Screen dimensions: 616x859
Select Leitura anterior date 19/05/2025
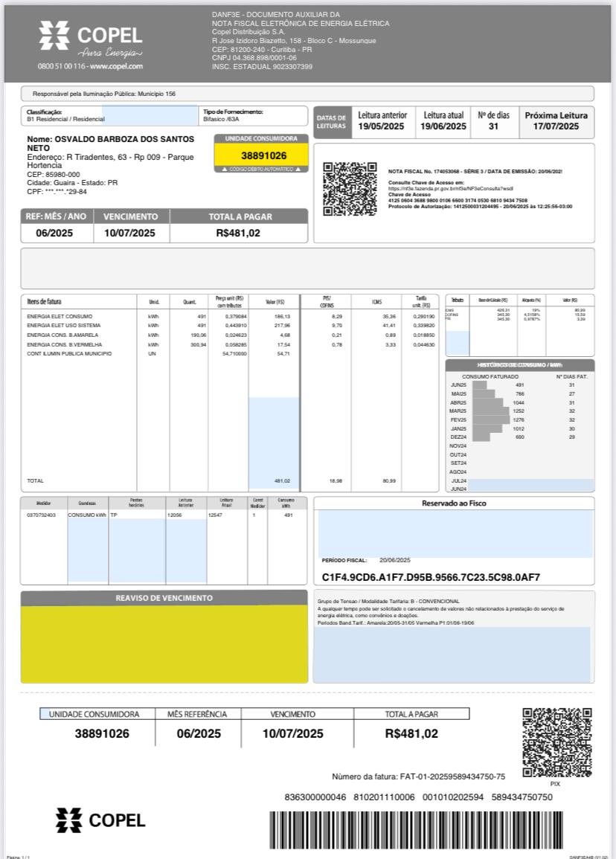tap(381, 126)
